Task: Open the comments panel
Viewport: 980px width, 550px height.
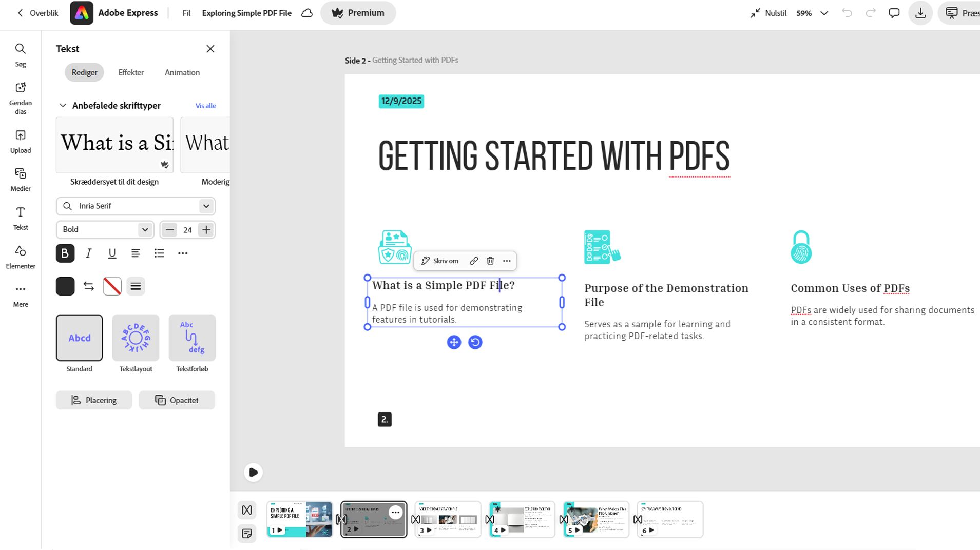Action: tap(894, 13)
